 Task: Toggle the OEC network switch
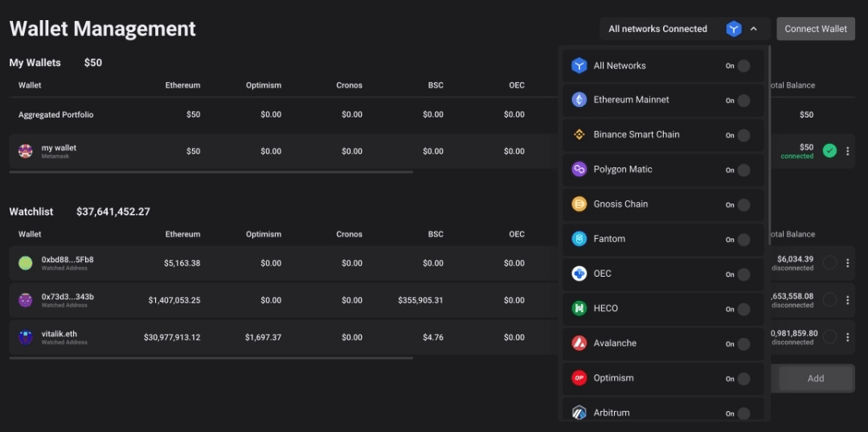point(743,274)
